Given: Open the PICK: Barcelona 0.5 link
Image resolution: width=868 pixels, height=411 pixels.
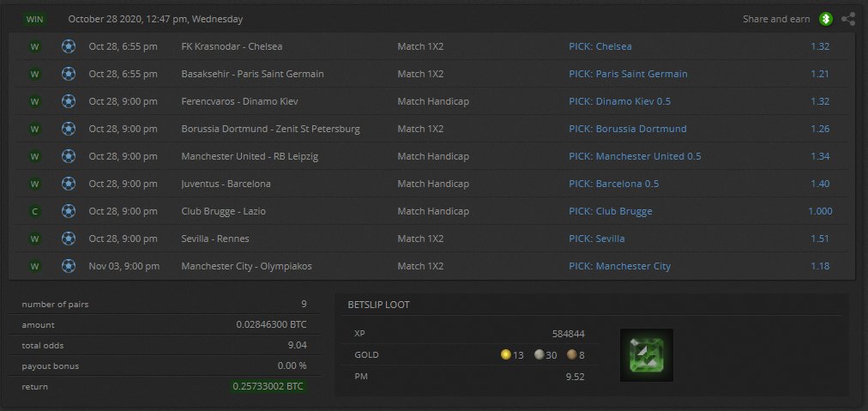Looking at the screenshot, I should click(614, 184).
